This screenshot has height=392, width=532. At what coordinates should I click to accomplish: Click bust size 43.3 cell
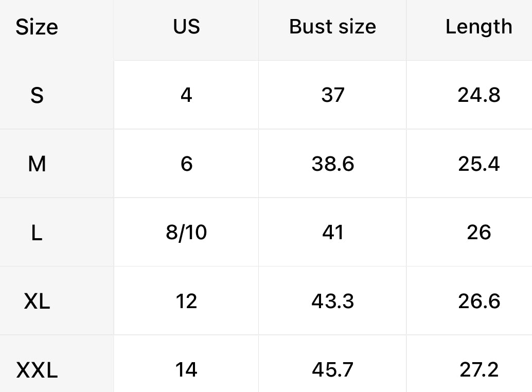pos(332,301)
